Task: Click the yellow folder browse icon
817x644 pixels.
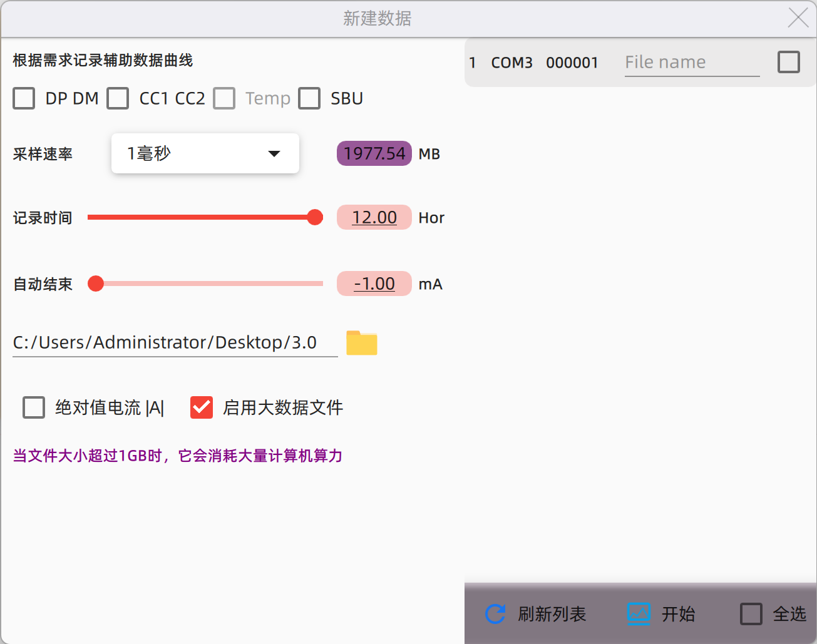Action: 361,343
